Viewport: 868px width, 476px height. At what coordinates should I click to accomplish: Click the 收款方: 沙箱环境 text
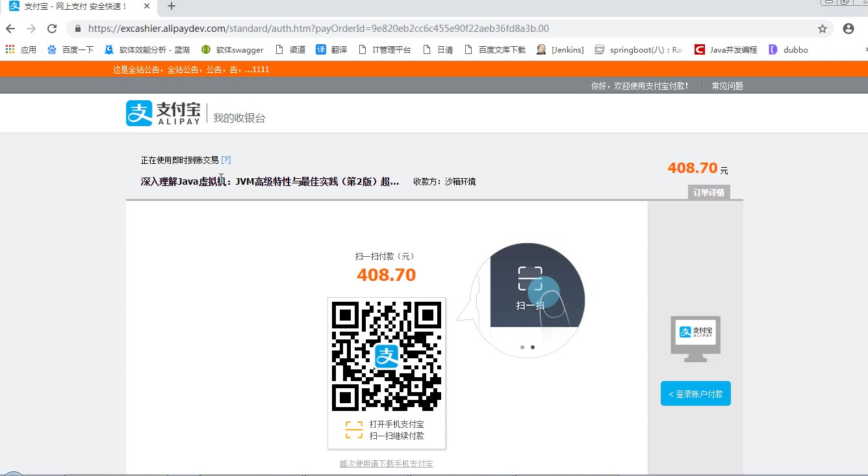(444, 181)
